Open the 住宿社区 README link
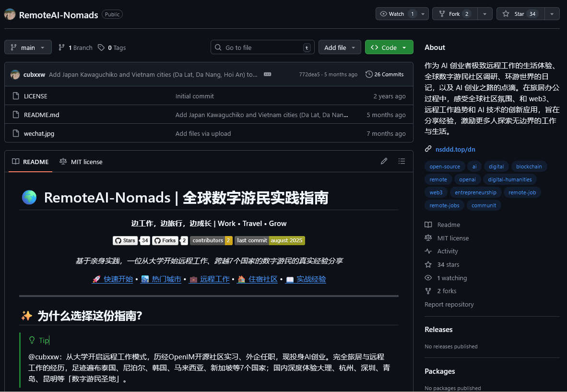Image resolution: width=567 pixels, height=392 pixels. [x=257, y=279]
